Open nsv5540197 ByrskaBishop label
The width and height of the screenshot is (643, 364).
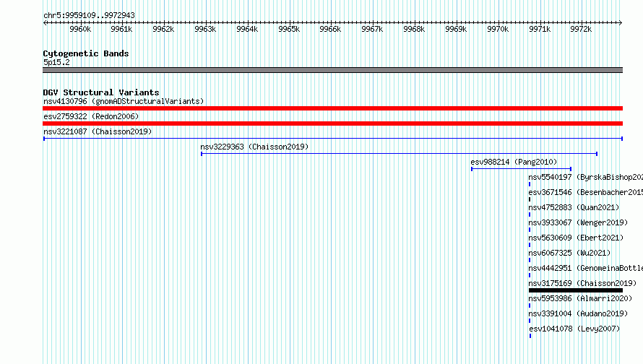pyautogui.click(x=586, y=177)
